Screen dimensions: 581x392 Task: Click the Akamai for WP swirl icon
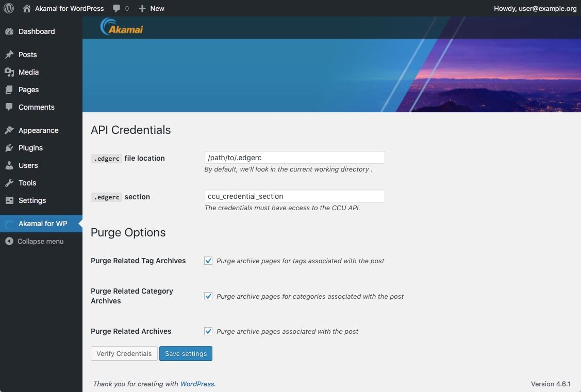(9, 224)
